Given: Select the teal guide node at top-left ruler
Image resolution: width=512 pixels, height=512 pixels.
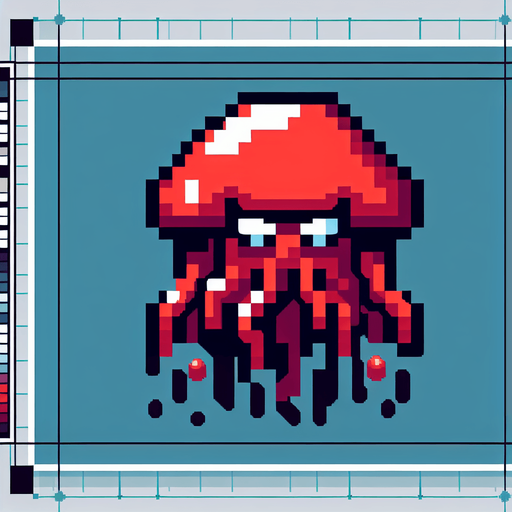Looking at the screenshot, I should [x=59, y=20].
